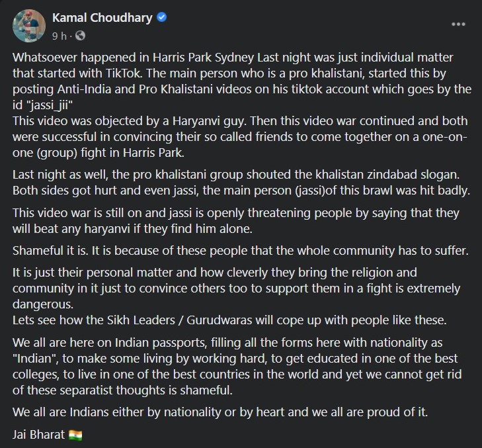
Task: Click the paragraph starting "Whatsoever happened in Harris Park"
Action: click(238, 73)
